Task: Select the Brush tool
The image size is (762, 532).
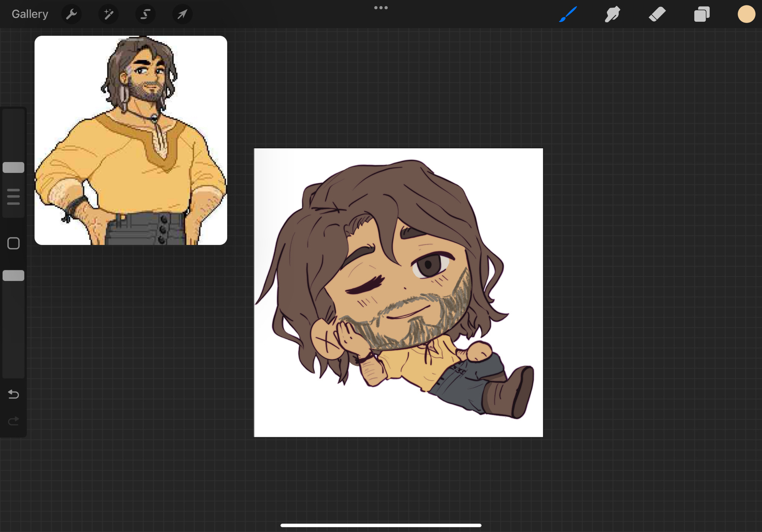Action: click(x=568, y=14)
